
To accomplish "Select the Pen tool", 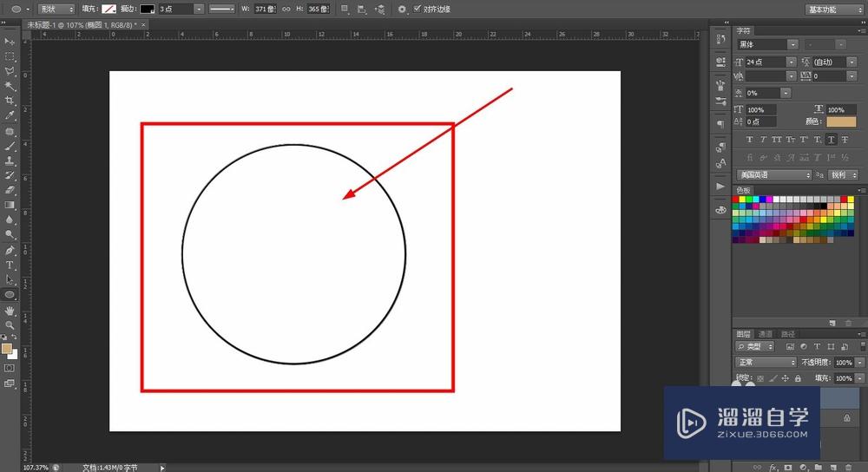I will tap(10, 250).
